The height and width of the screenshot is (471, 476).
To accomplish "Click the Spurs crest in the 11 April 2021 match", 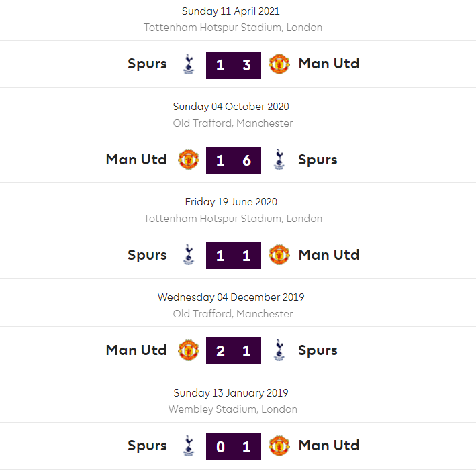I will pos(189,64).
